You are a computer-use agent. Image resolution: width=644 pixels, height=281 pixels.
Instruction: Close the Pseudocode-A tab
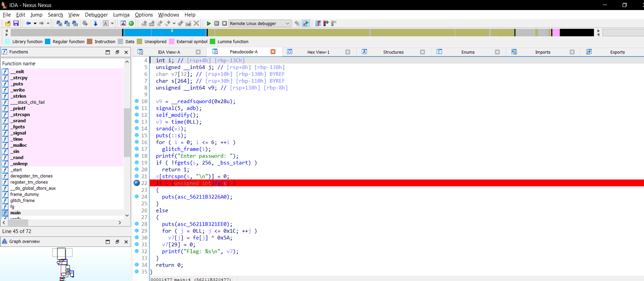tap(273, 52)
